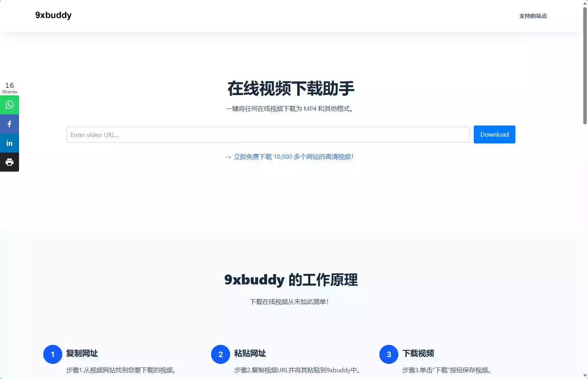Click the 16 Shares counter

click(10, 88)
